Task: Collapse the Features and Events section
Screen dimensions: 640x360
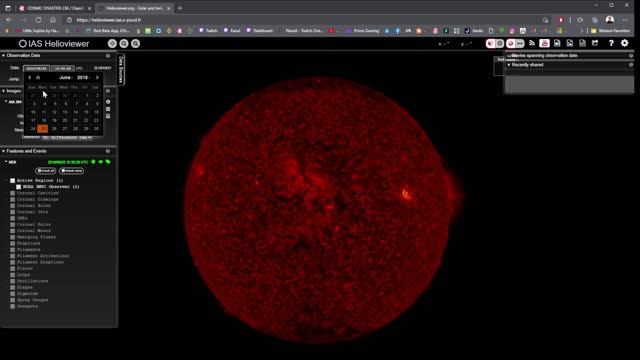Action: [x=4, y=151]
